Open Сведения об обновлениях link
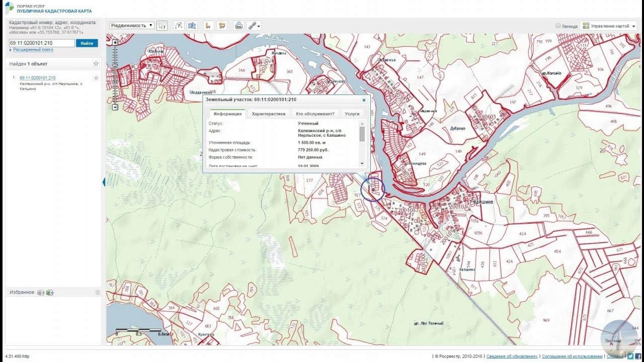 pos(512,356)
